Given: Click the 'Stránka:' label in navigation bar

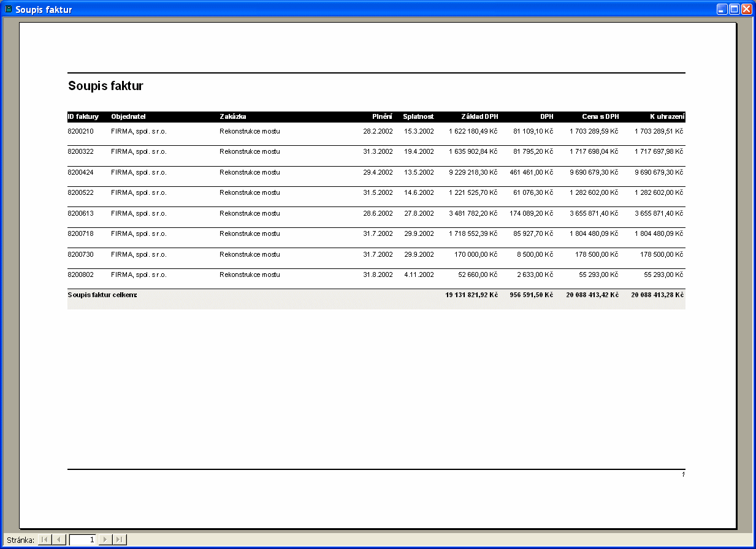Looking at the screenshot, I should pos(20,540).
